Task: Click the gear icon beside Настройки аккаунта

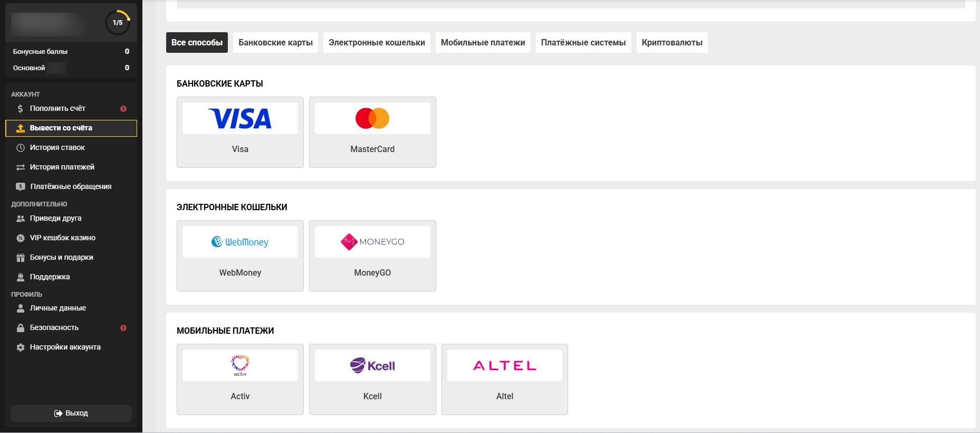Action: click(x=21, y=347)
